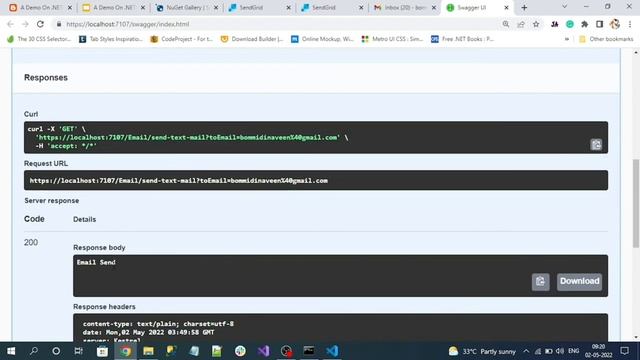Open the Windows Start menu
The image size is (640, 360).
pos(11,351)
